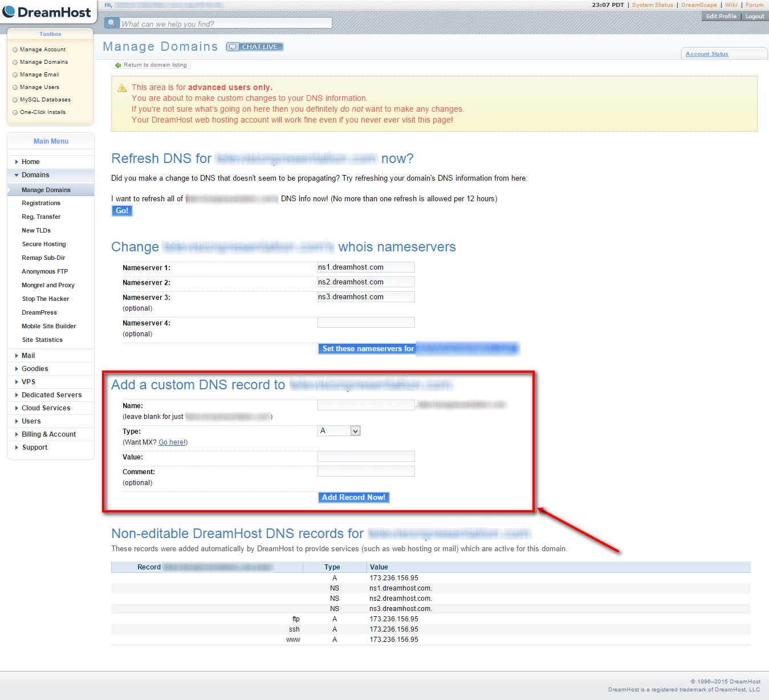
Task: Click the Add Record Now! button
Action: click(353, 497)
